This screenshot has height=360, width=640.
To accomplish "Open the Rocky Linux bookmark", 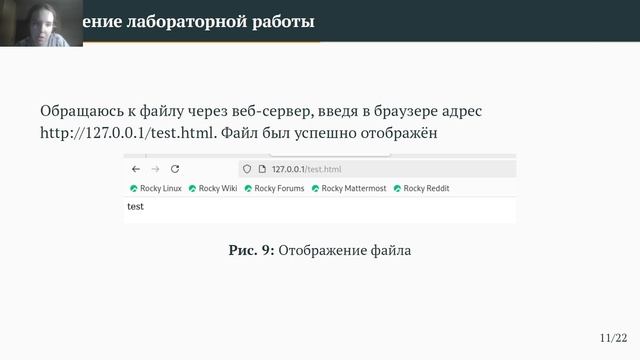I will [x=156, y=189].
